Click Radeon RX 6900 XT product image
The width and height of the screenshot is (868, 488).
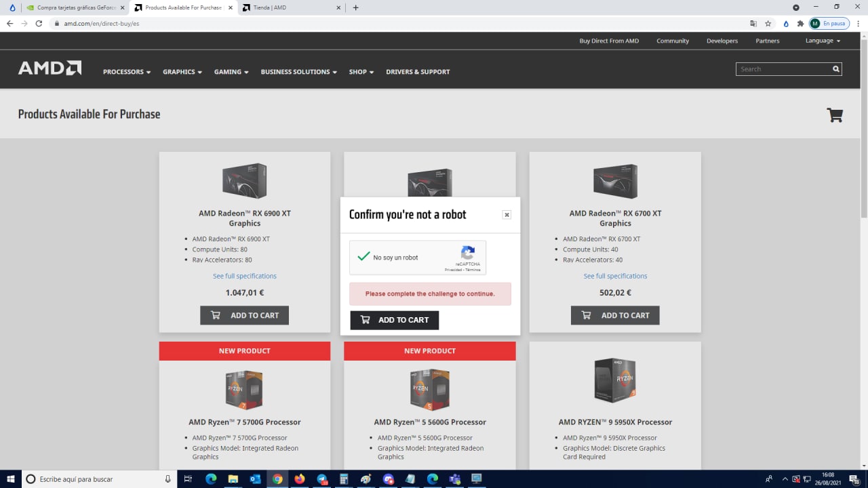coord(245,180)
